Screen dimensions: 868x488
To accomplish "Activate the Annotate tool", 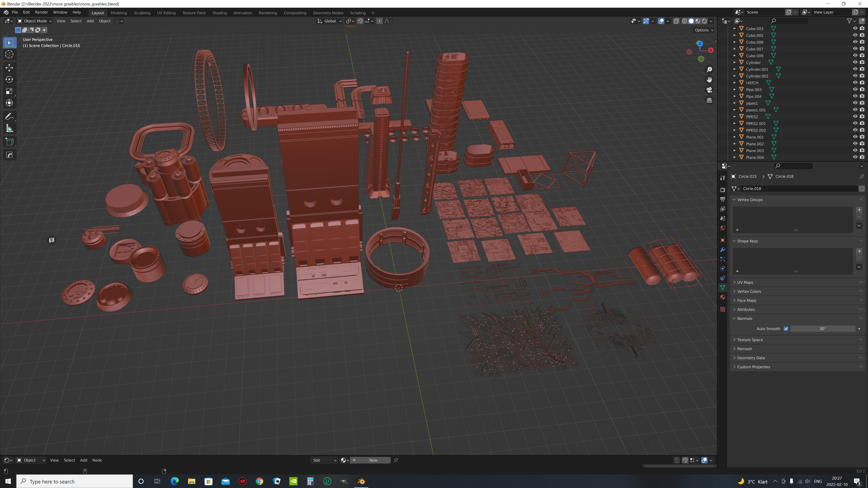I will tap(9, 116).
